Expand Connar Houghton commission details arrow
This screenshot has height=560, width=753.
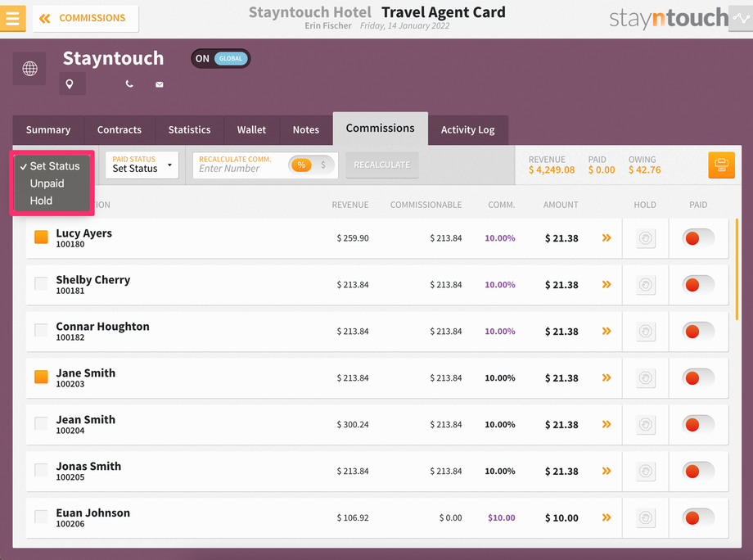pyautogui.click(x=606, y=331)
